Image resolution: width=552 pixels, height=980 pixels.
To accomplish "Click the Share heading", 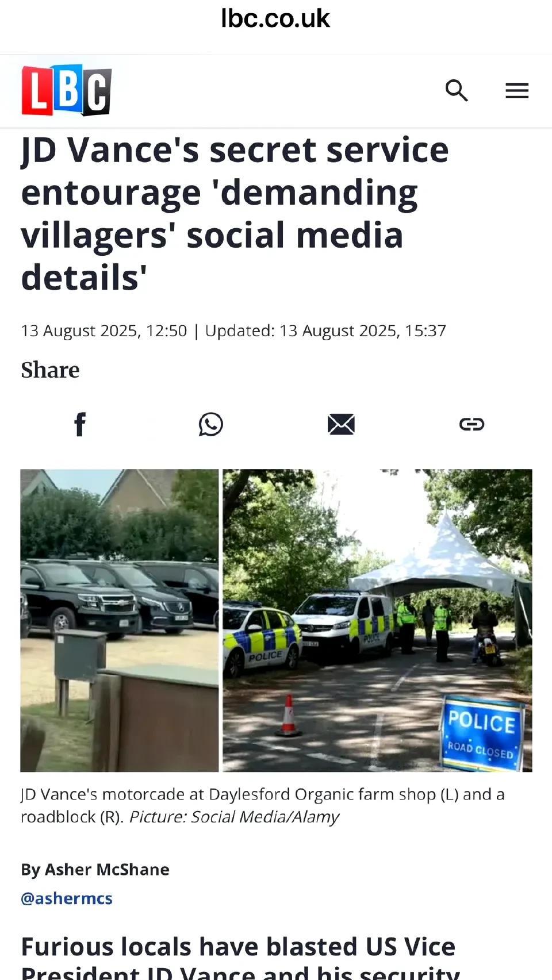I will click(50, 370).
